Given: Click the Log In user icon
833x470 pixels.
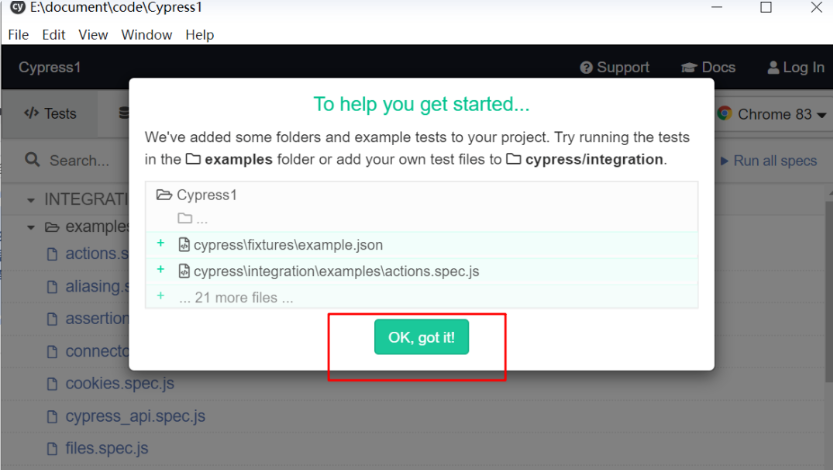Looking at the screenshot, I should pyautogui.click(x=774, y=67).
